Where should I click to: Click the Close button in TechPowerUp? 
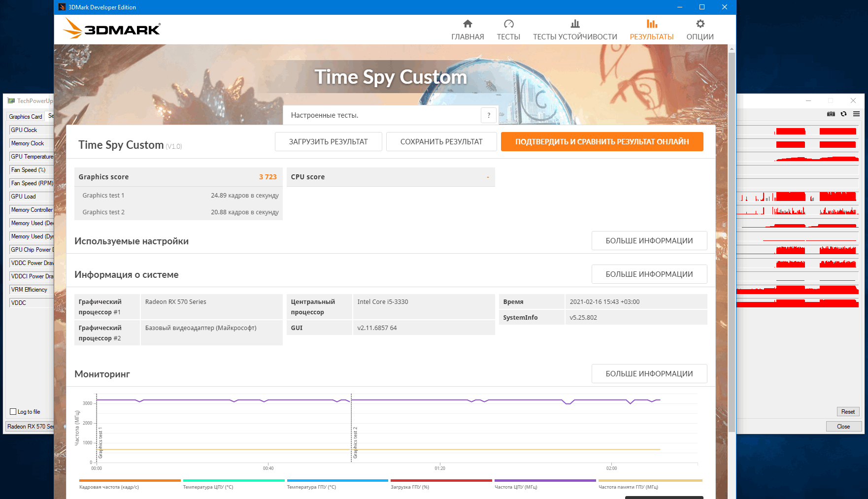(x=843, y=427)
